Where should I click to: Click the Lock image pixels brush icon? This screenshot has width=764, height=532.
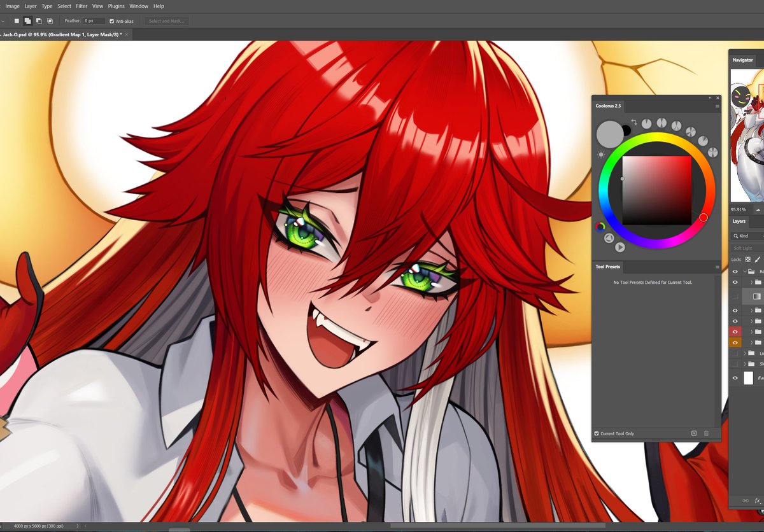pos(758,259)
